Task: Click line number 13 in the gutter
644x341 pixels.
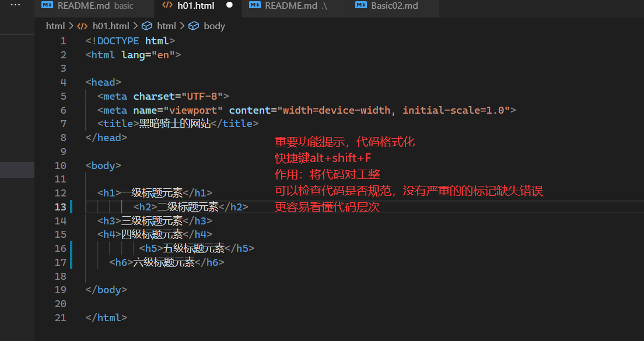Action: (x=60, y=207)
